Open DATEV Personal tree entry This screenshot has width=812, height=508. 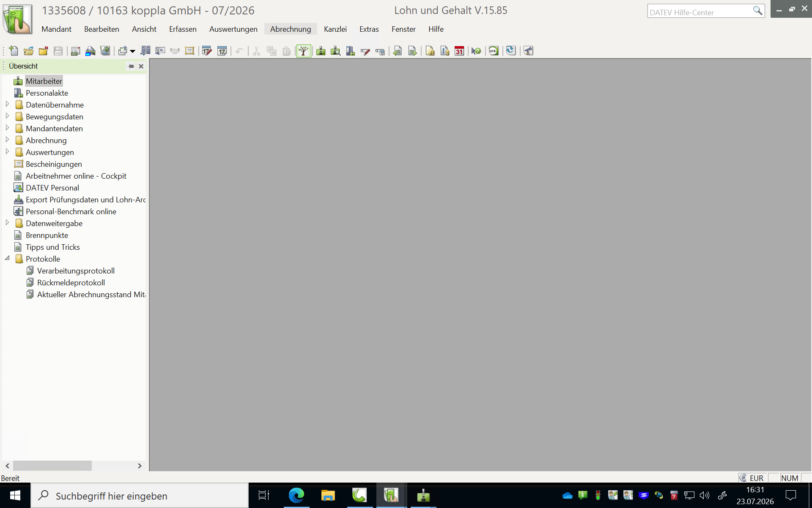(x=52, y=188)
